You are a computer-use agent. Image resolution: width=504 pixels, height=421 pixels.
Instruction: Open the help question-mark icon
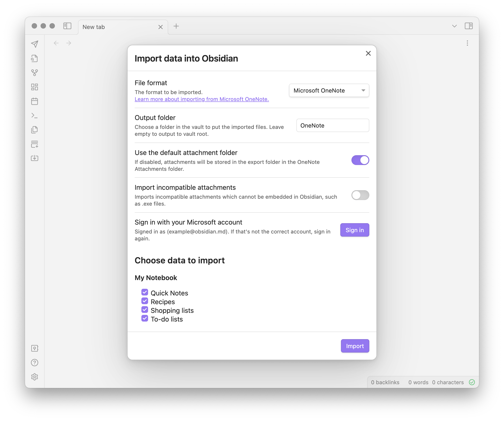tap(35, 362)
